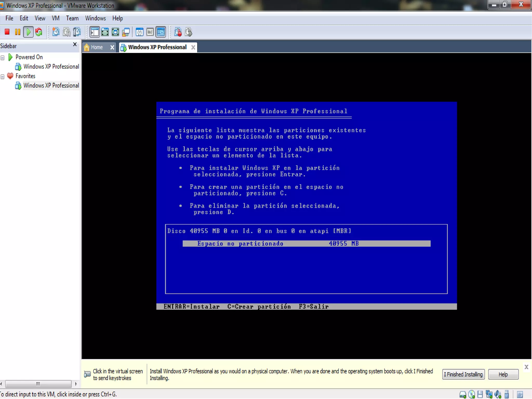Click the Reset VM circular arrows icon
Viewport: 532px width, 399px height.
[39, 32]
